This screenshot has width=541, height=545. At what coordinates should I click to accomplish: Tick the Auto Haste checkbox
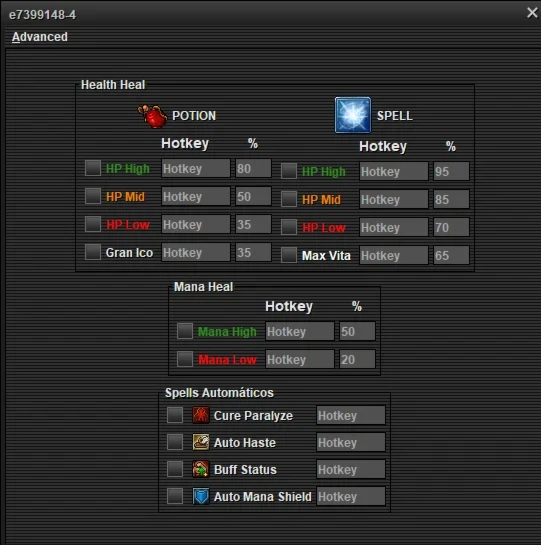point(175,442)
